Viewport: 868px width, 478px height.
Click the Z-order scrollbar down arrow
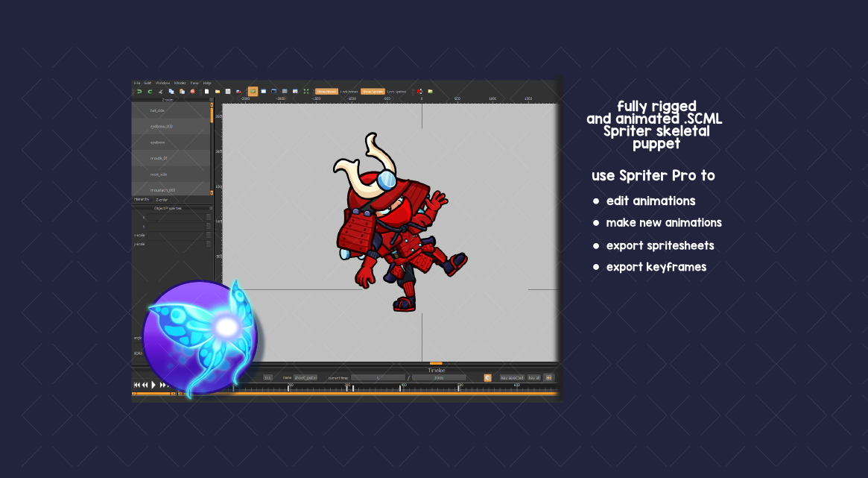tap(212, 192)
